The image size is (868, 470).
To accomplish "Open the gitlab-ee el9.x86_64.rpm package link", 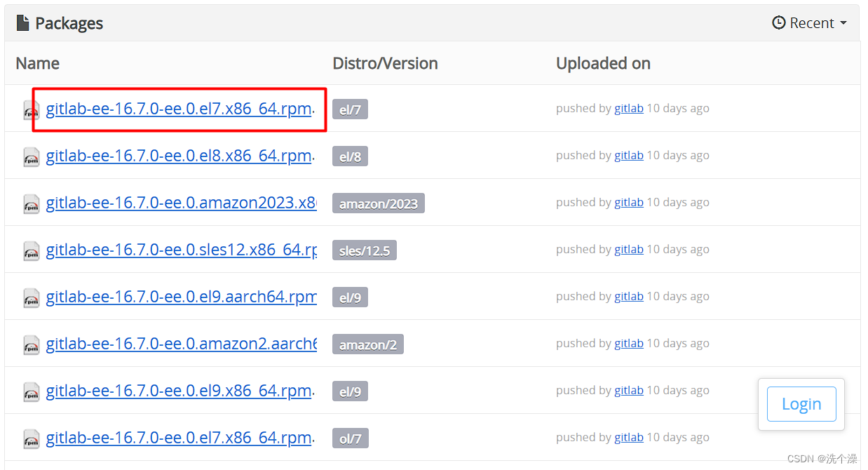I will (x=177, y=391).
